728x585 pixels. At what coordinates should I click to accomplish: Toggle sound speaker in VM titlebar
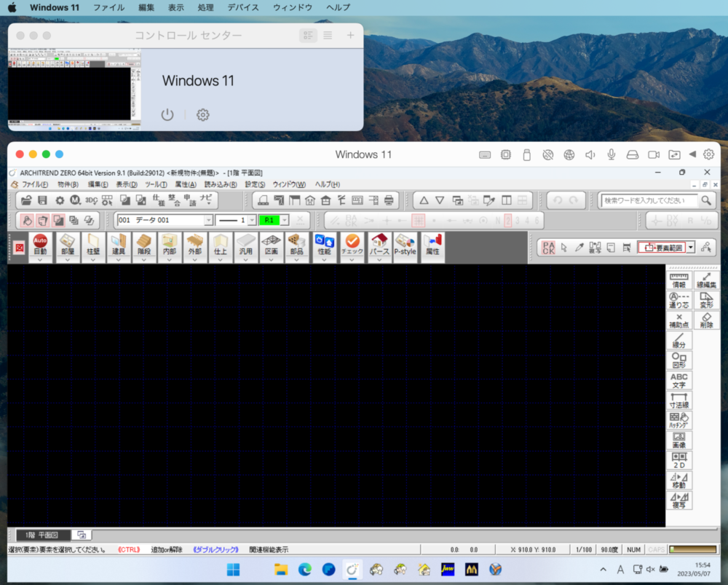(590, 154)
